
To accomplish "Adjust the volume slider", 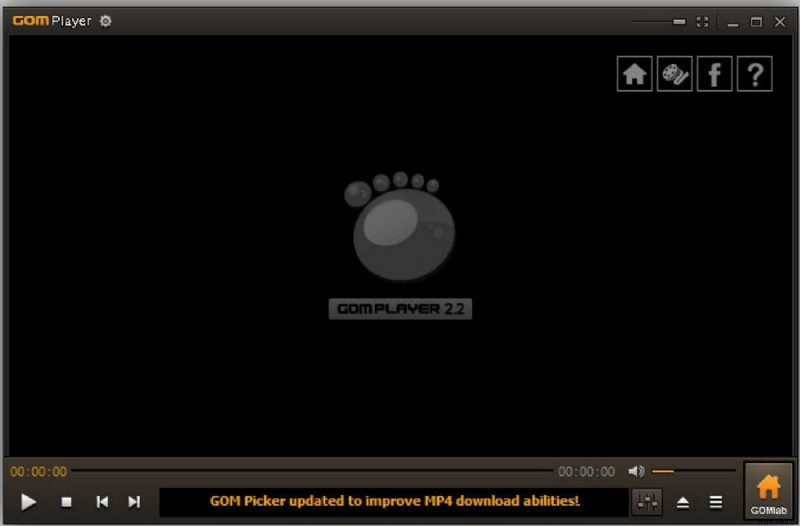I will [x=694, y=471].
